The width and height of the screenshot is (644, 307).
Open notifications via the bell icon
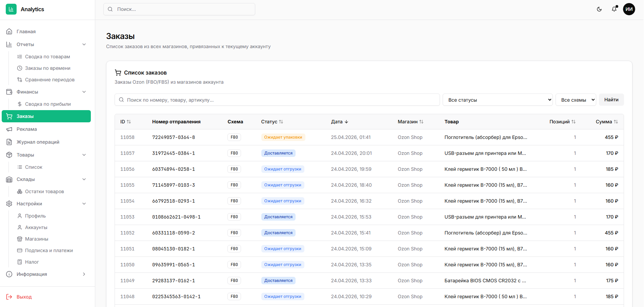coord(614,9)
